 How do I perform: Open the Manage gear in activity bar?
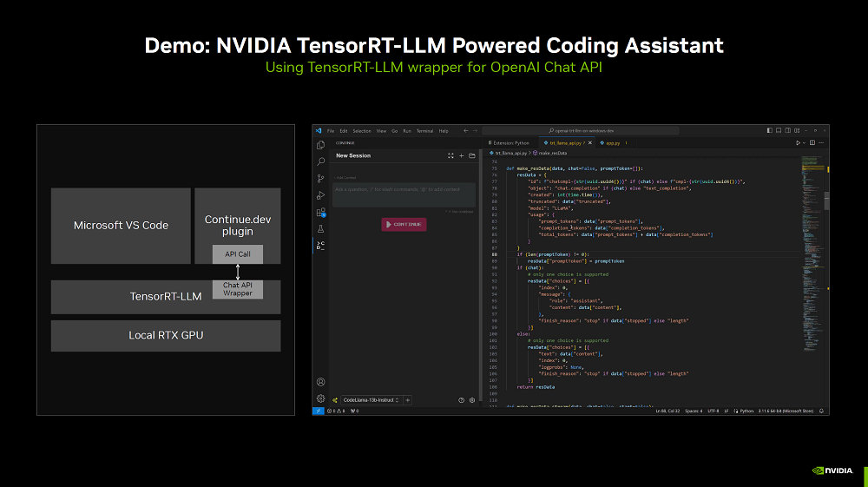click(320, 398)
